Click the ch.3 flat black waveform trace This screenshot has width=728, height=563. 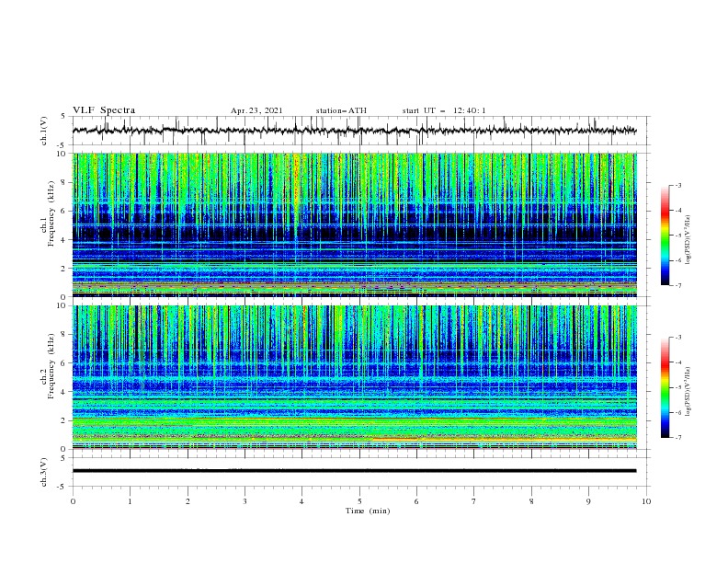(x=354, y=471)
